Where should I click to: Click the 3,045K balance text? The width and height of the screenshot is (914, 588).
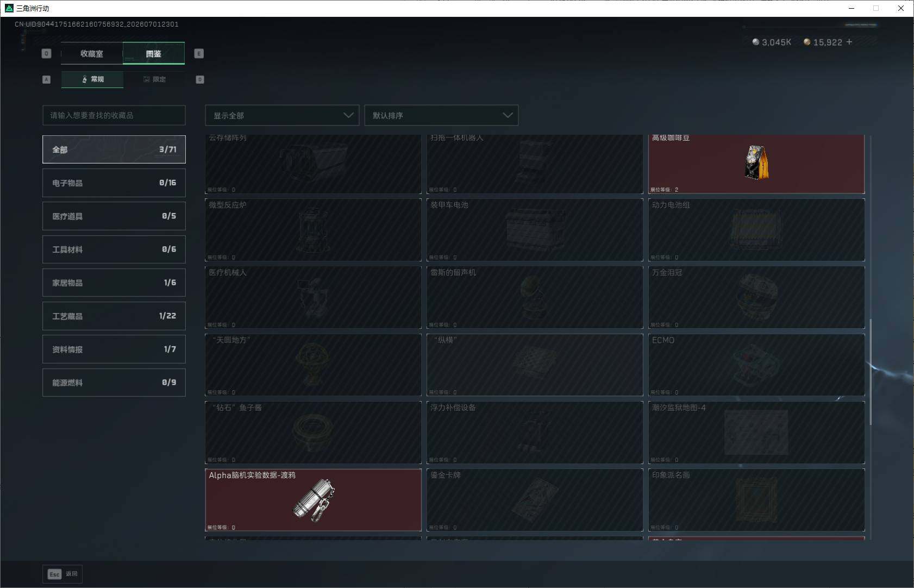click(x=777, y=42)
